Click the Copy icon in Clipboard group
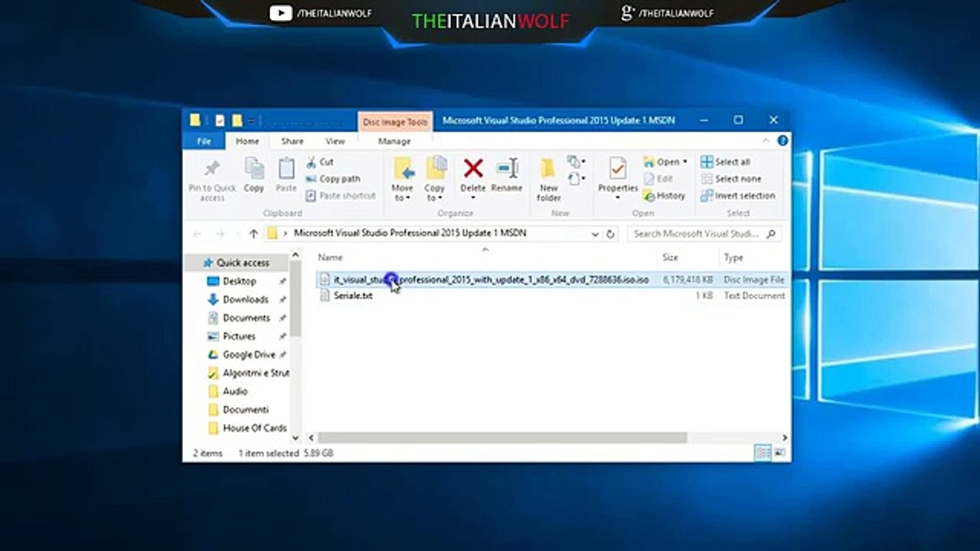The width and height of the screenshot is (980, 551). 253,168
